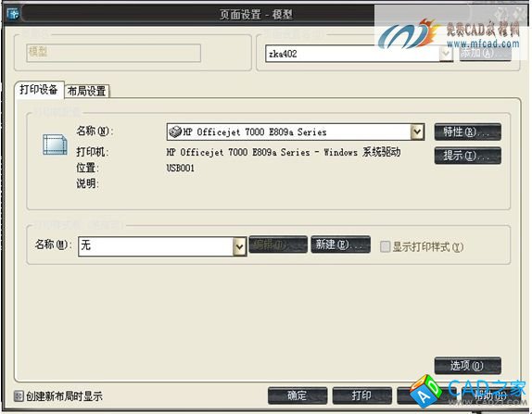This screenshot has height=414, width=532.
Task: Expand the printer name dropdown
Action: pyautogui.click(x=417, y=132)
